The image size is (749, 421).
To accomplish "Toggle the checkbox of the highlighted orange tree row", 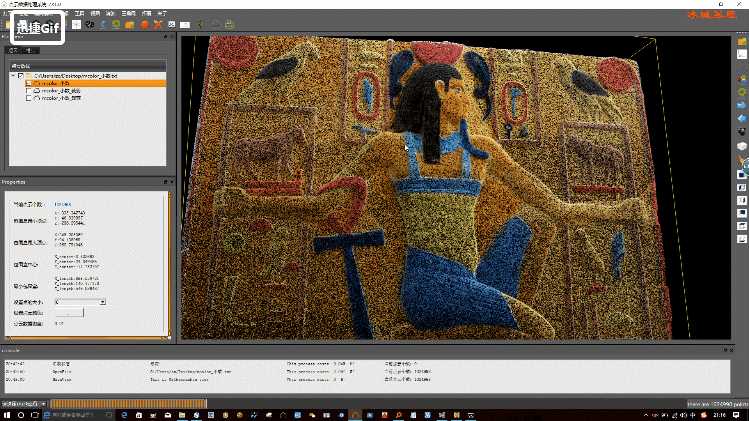I will click(x=29, y=84).
